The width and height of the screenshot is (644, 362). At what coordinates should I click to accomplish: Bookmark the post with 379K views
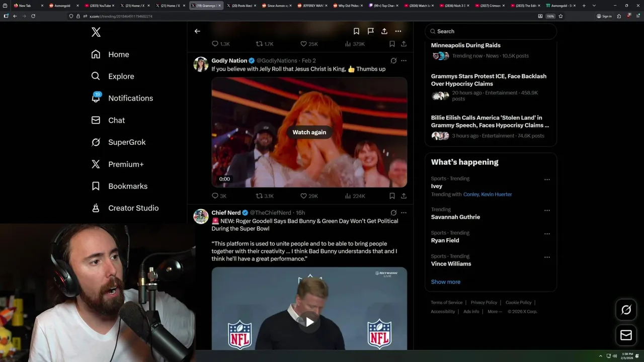pos(392,44)
